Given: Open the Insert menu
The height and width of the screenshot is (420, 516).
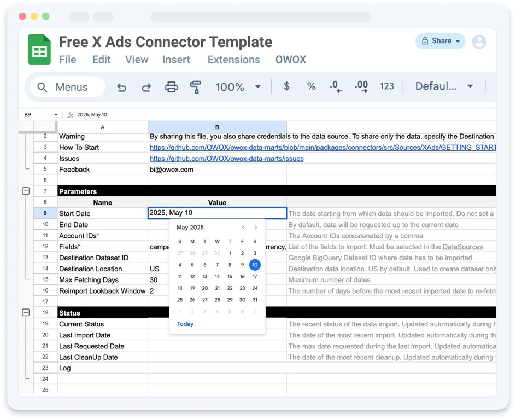Looking at the screenshot, I should (176, 60).
